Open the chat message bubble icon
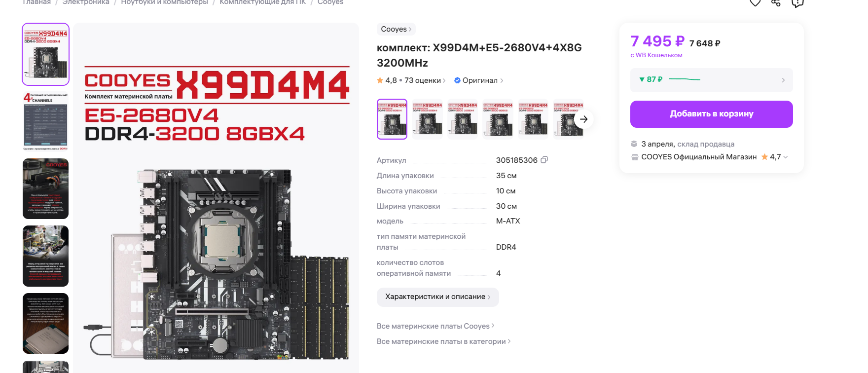This screenshot has width=868, height=373. pos(797,2)
